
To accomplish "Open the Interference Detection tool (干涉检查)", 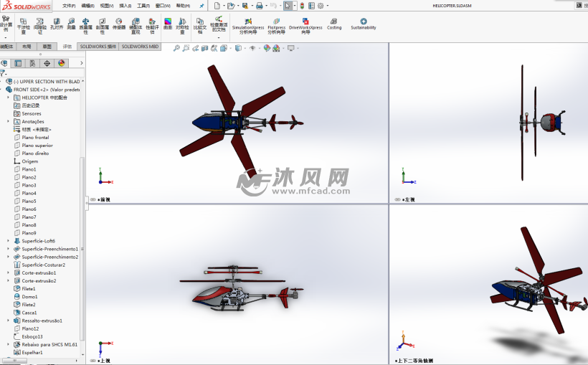I will click(x=23, y=27).
